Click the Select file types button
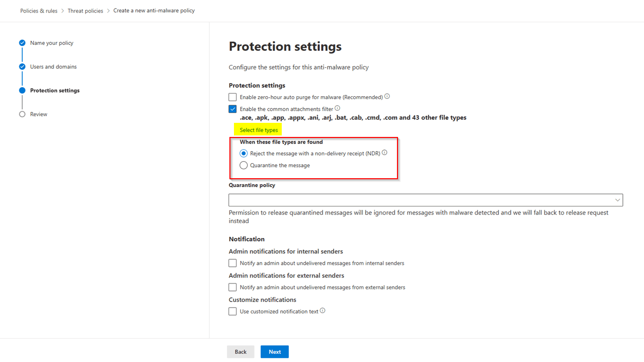 (258, 129)
